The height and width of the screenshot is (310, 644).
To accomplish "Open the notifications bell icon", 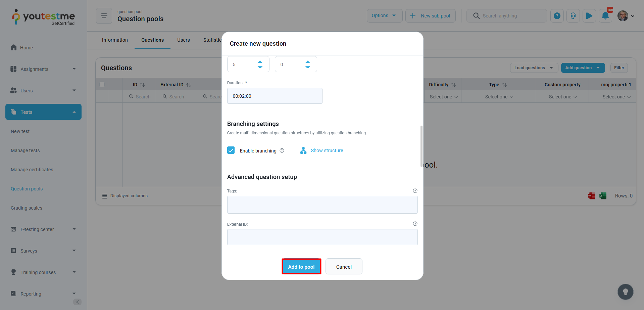I will click(605, 16).
